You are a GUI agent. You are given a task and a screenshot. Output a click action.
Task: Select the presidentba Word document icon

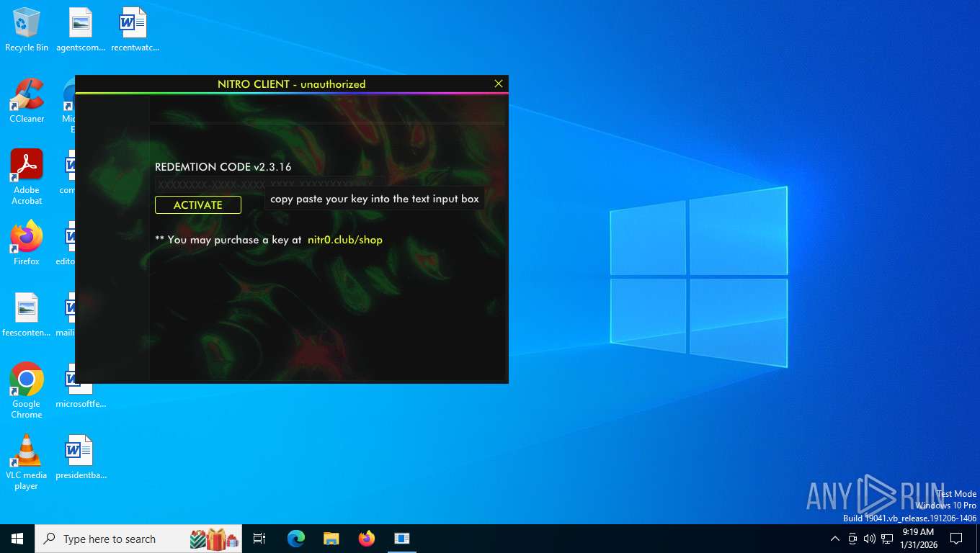(x=81, y=457)
